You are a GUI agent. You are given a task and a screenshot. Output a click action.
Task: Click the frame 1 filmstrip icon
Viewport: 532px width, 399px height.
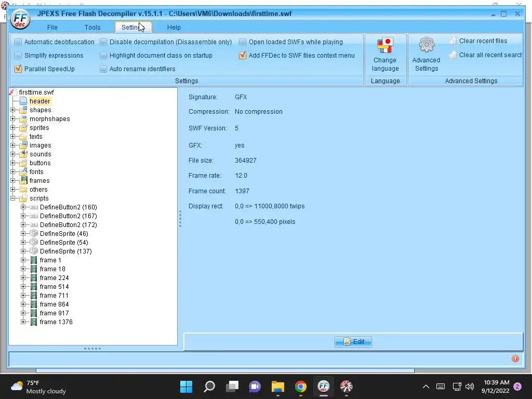tap(34, 260)
